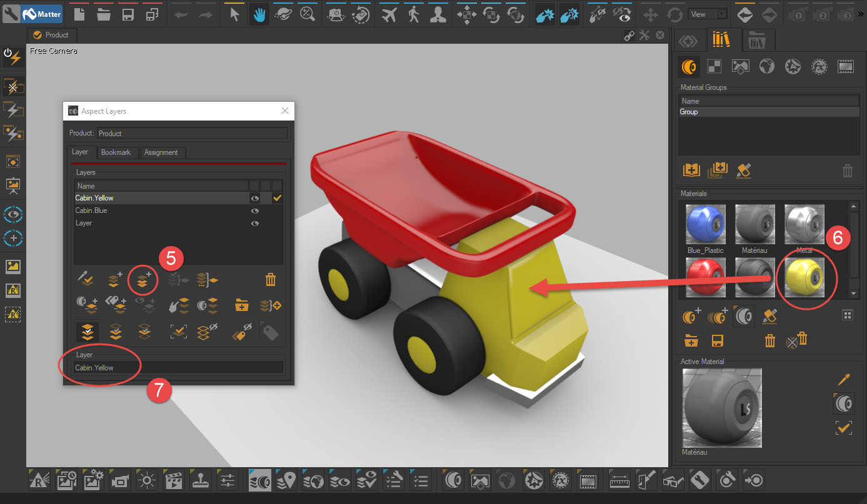Open the FX shader category in the Material Editor
This screenshot has height=504, width=867.
819,67
